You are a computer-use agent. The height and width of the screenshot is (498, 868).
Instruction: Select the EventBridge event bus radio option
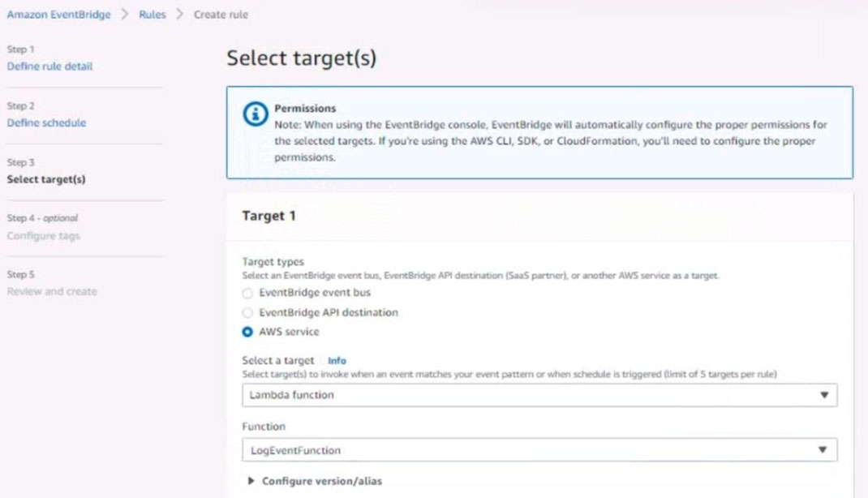(247, 293)
